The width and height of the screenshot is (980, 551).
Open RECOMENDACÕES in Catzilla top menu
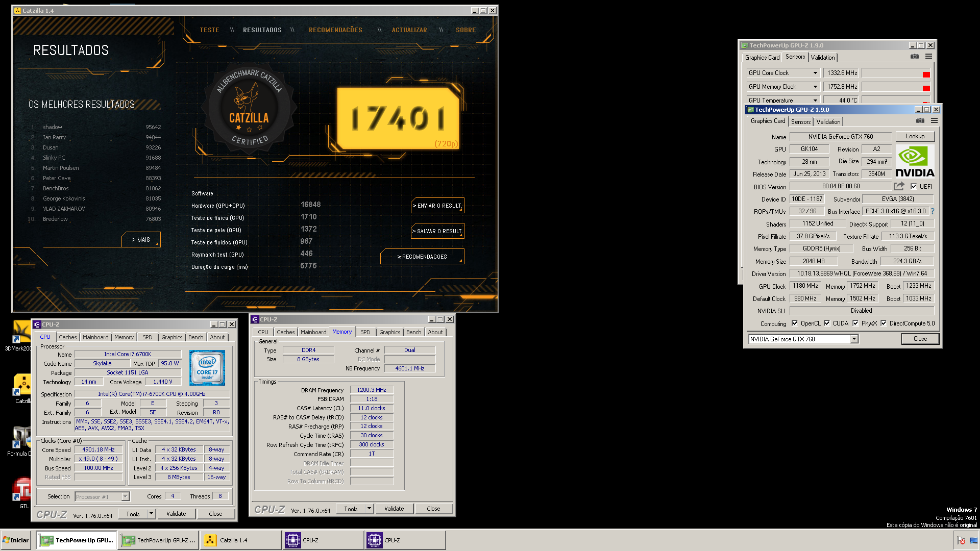click(x=335, y=30)
